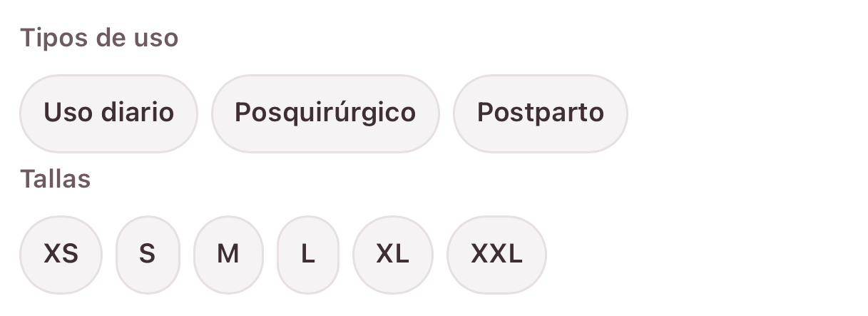Set the garment size to medium (M)
868x316 pixels.
228,254
